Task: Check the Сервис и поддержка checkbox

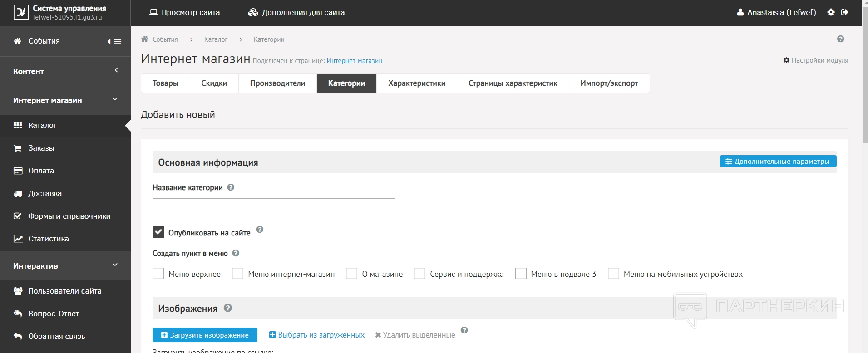Action: [419, 274]
